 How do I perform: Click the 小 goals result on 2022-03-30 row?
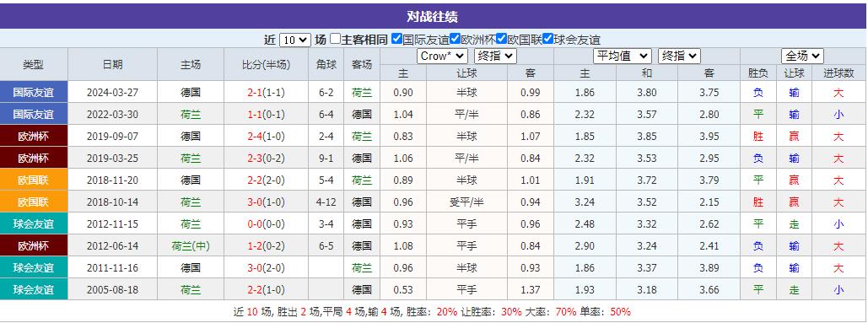click(x=838, y=115)
